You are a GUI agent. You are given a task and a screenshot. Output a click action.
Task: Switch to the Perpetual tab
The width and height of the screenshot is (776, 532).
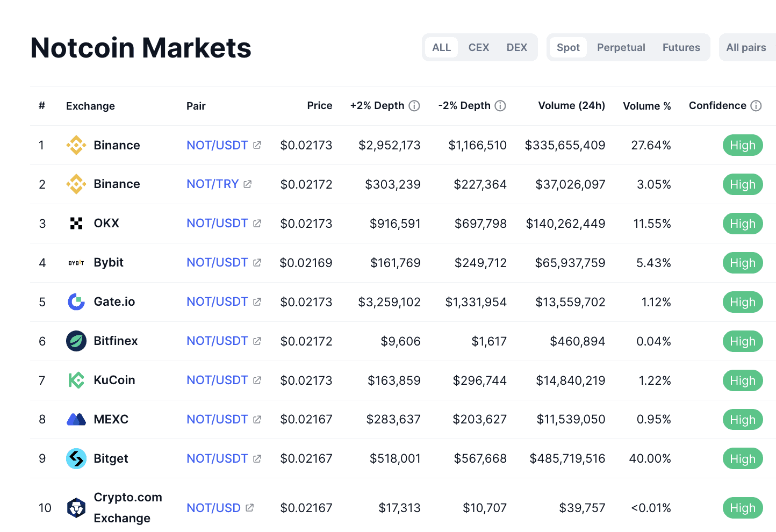point(621,48)
